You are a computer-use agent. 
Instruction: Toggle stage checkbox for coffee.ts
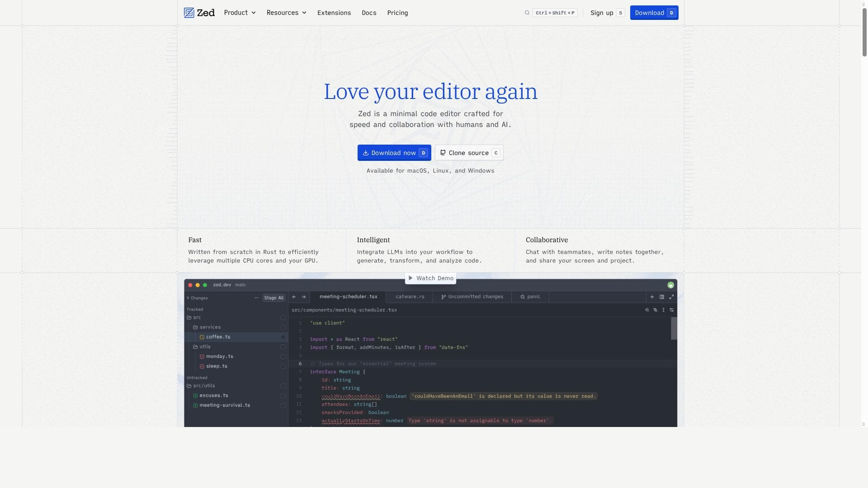coord(283,337)
